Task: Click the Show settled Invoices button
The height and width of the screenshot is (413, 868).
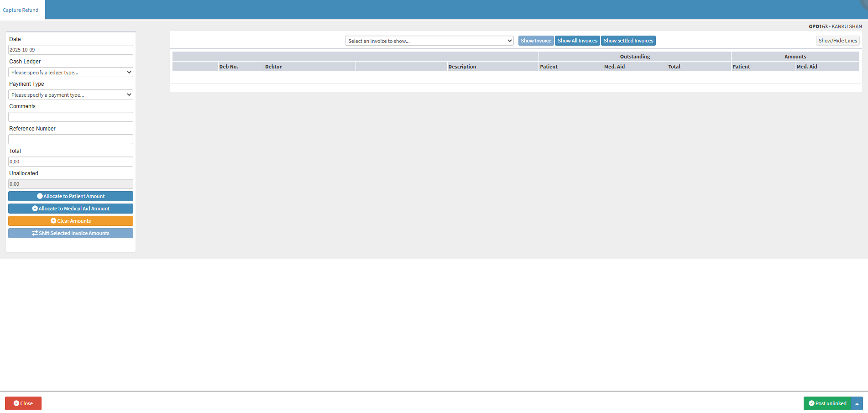Action: click(x=628, y=41)
